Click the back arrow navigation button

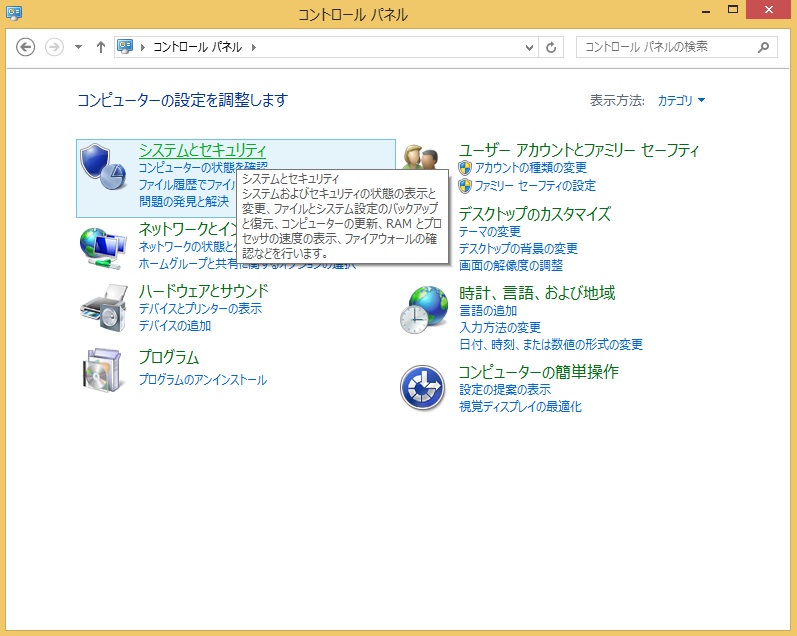[x=26, y=47]
